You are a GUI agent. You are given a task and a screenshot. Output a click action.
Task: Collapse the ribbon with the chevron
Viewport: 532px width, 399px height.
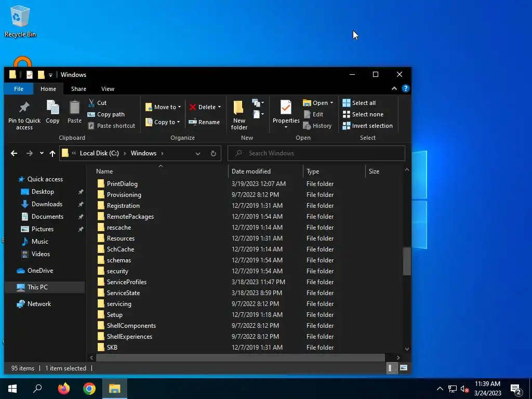[394, 88]
